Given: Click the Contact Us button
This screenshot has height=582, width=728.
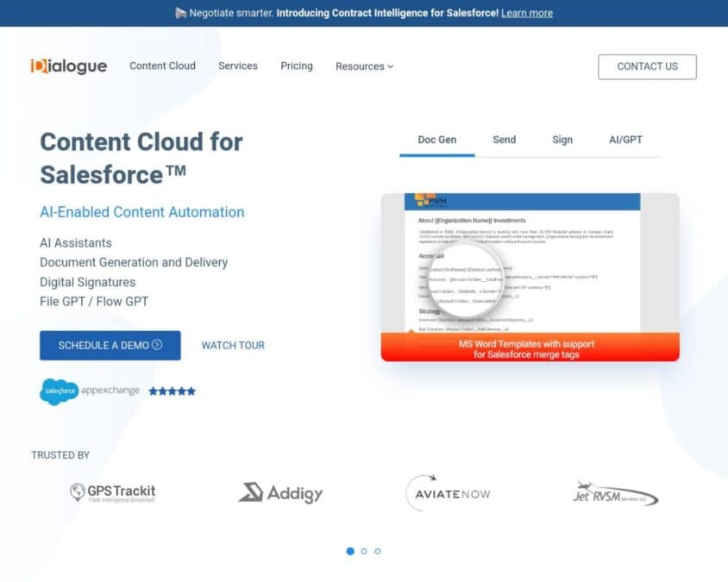Looking at the screenshot, I should 647,67.
